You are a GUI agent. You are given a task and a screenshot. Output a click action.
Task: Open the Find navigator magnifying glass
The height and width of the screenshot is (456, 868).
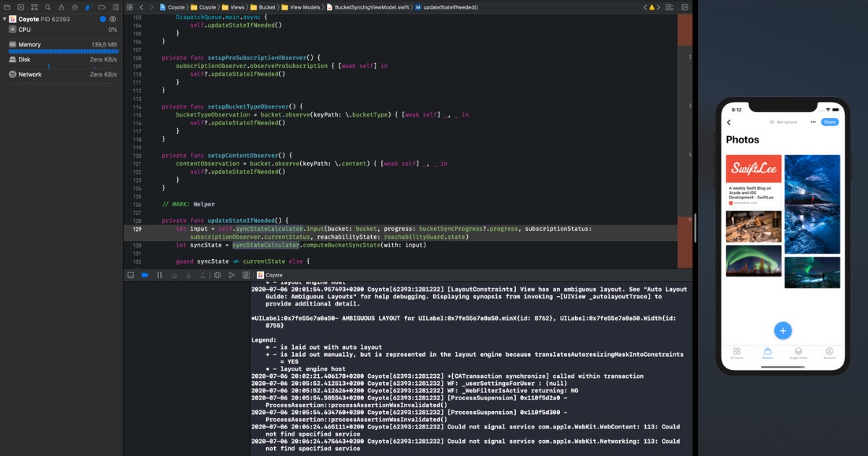(48, 7)
